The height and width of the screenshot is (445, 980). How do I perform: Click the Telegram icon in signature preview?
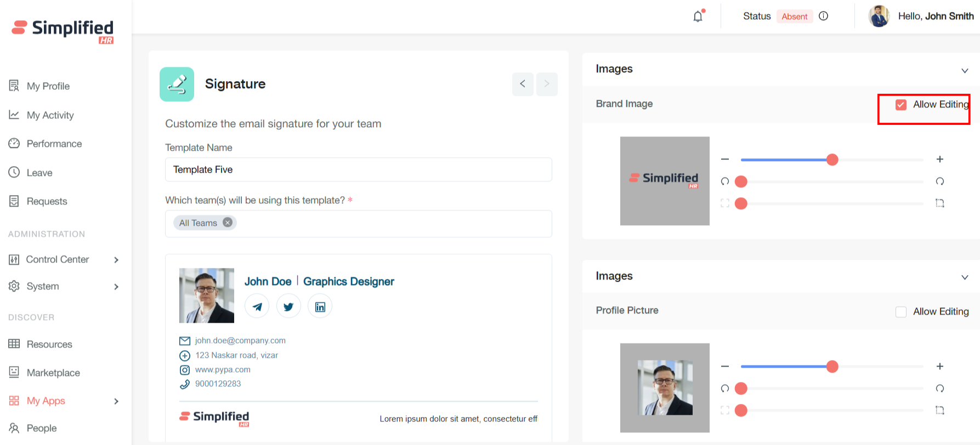(x=257, y=306)
